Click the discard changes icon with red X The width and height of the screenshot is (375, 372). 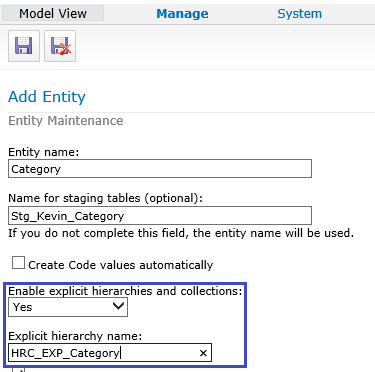60,46
